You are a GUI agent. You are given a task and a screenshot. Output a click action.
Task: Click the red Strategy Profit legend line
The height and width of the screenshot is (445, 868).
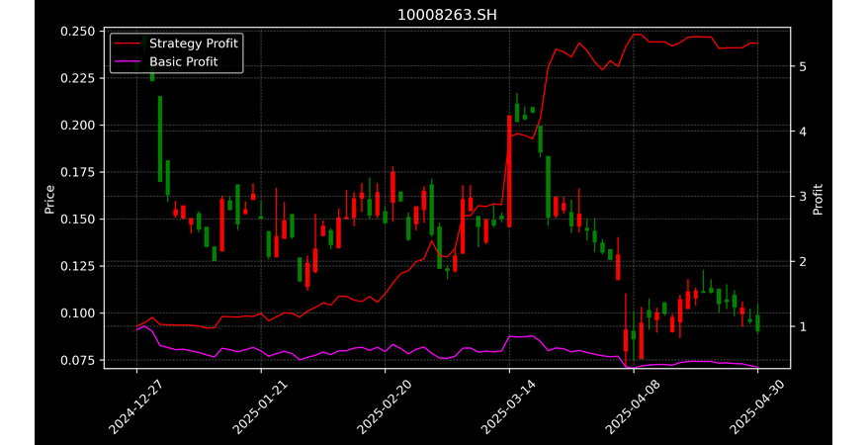[128, 44]
